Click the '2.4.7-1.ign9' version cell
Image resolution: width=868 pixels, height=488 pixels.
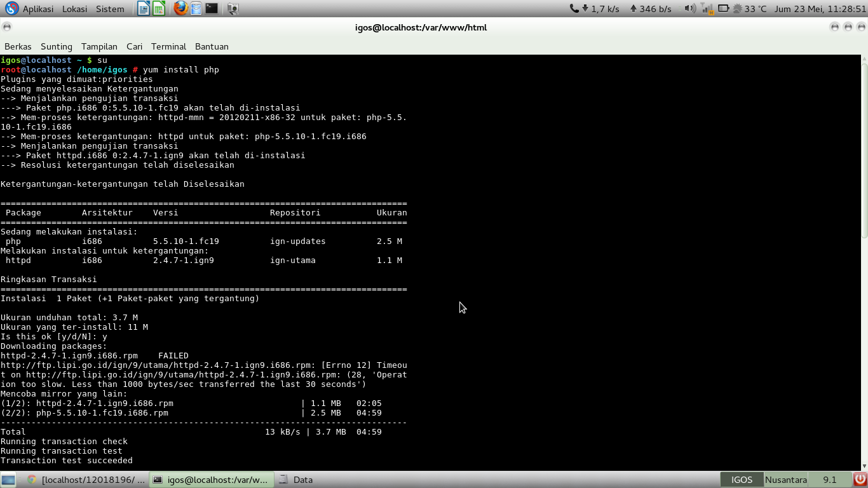point(184,261)
